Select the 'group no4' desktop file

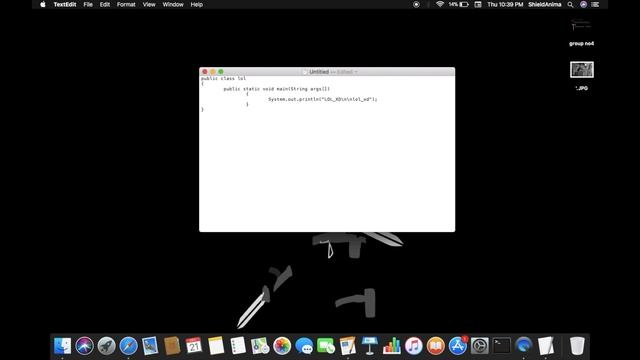coord(581,33)
